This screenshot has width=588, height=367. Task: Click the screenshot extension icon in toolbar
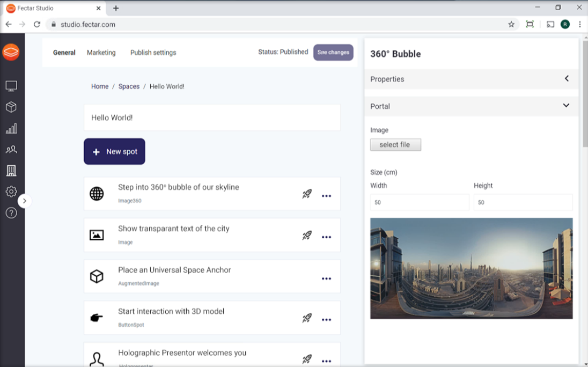530,24
